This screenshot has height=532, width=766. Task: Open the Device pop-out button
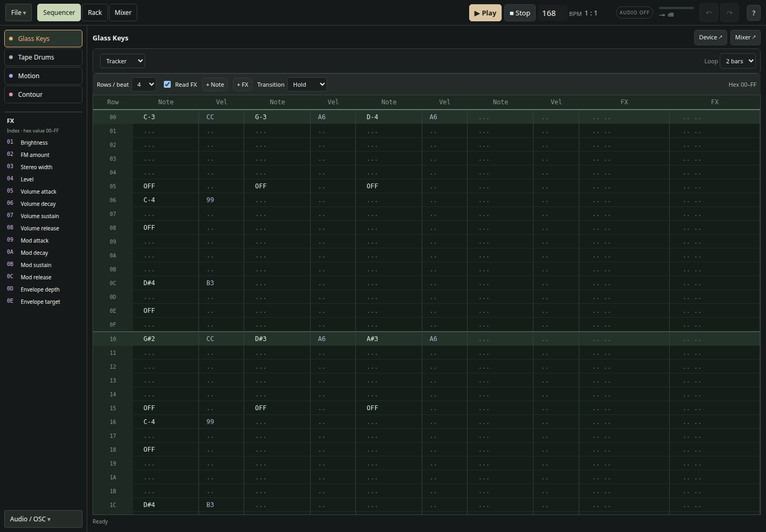click(x=711, y=37)
